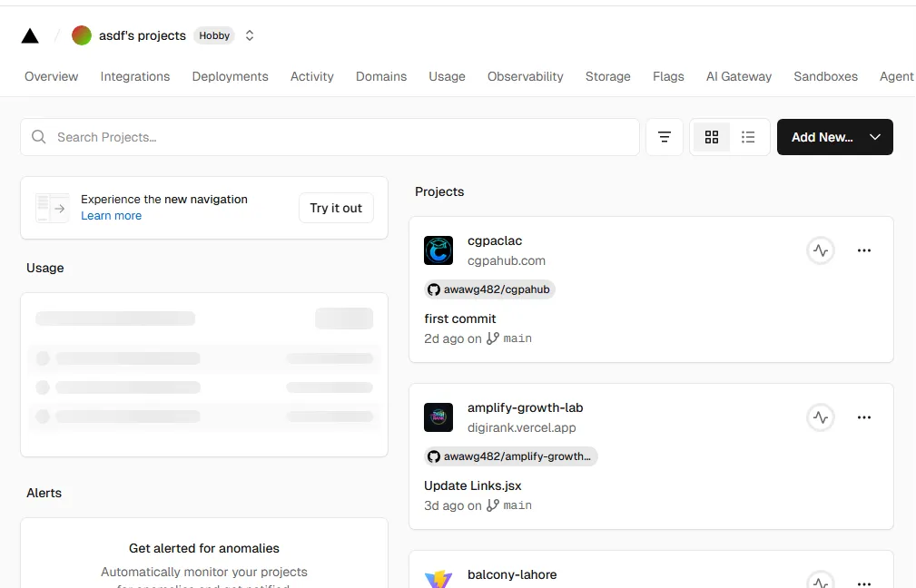Click the Add New... button
Screen dimensions: 916x588
(835, 137)
